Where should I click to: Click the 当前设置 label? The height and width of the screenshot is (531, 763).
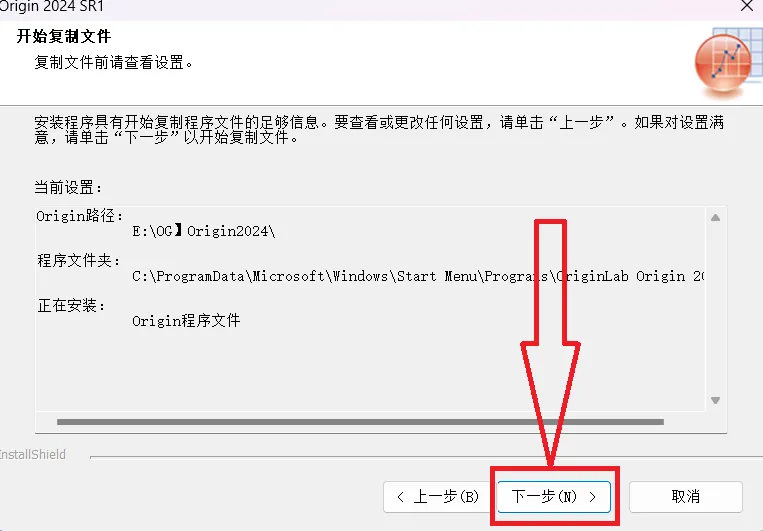point(69,187)
